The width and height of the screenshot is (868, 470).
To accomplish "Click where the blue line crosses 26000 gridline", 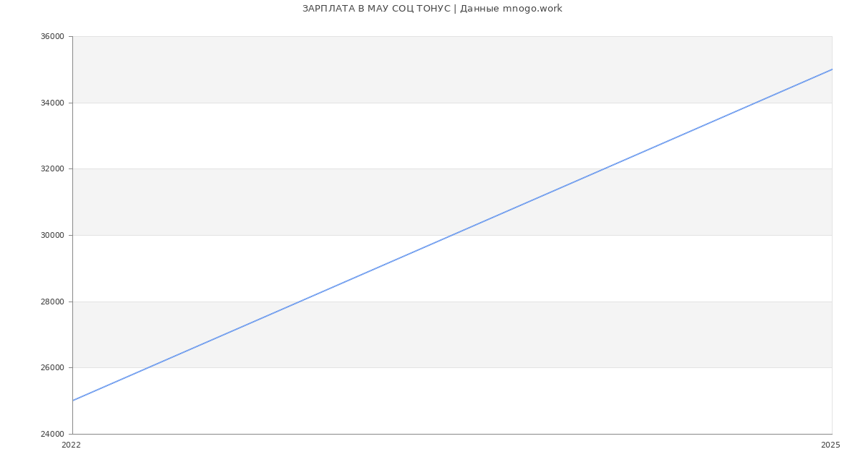I will click(x=148, y=367).
